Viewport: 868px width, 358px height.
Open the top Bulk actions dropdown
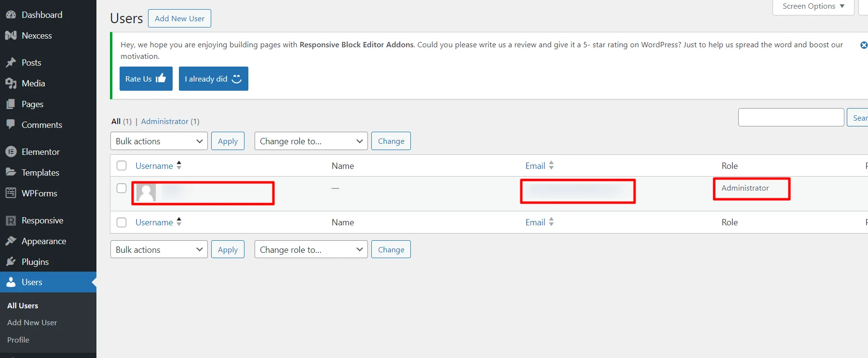pyautogui.click(x=159, y=141)
